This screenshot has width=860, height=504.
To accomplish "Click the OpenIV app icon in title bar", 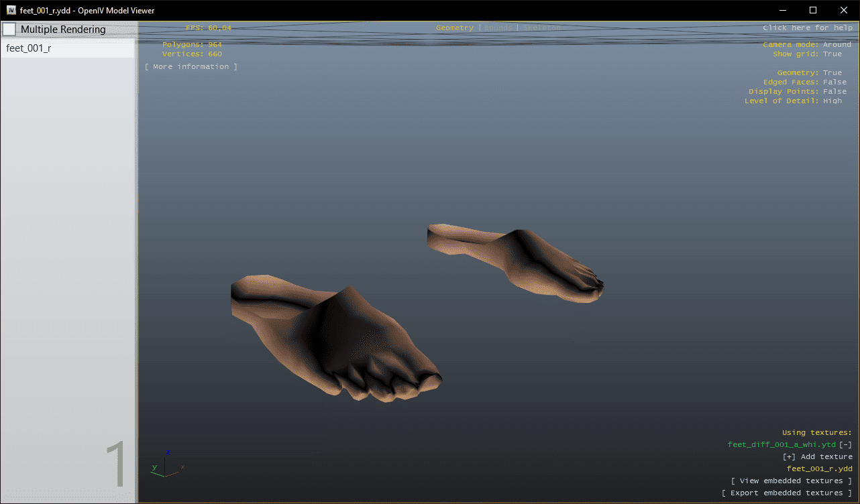I will pyautogui.click(x=11, y=10).
